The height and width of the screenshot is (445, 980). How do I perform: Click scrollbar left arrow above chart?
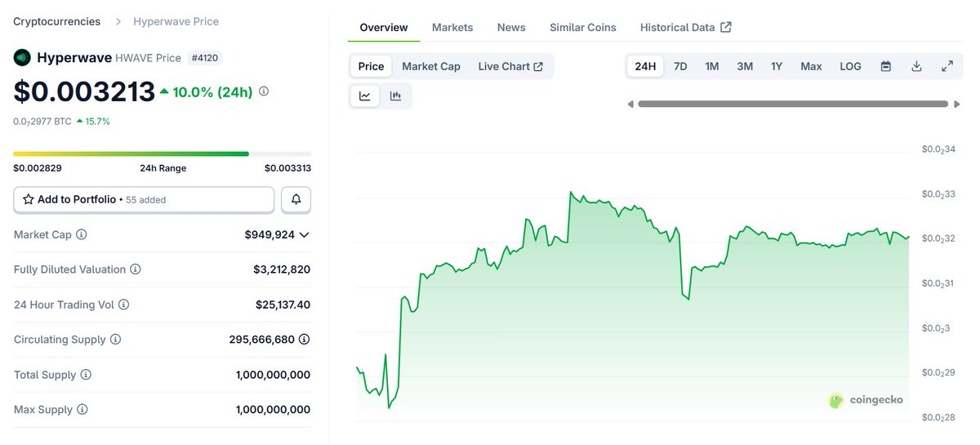click(630, 104)
